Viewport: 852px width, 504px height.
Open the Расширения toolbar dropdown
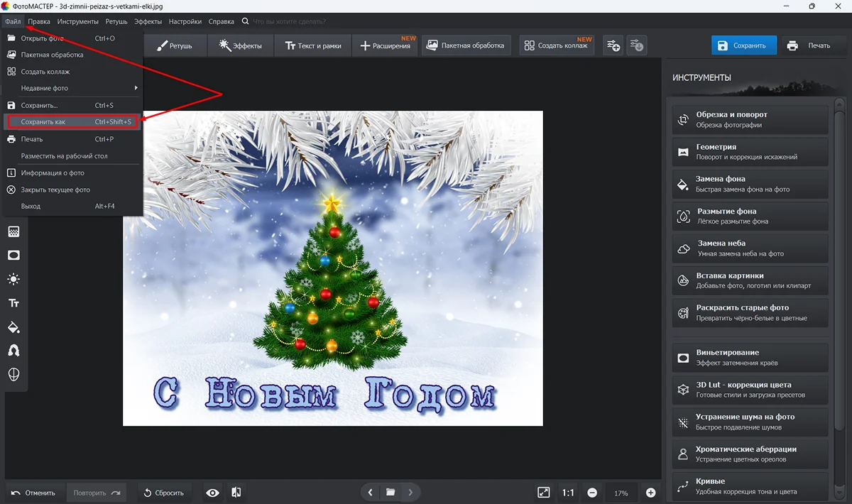(386, 45)
